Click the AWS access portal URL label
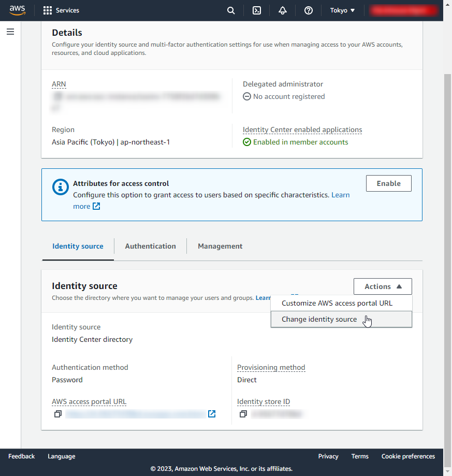The width and height of the screenshot is (452, 476). coord(89,401)
